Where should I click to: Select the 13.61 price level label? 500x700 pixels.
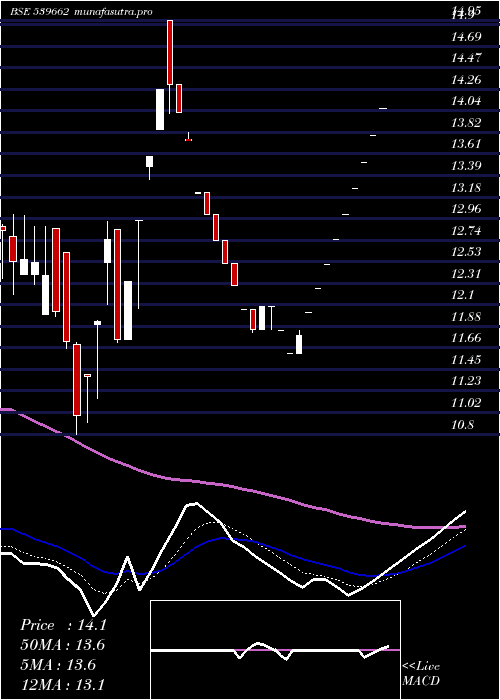[466, 144]
